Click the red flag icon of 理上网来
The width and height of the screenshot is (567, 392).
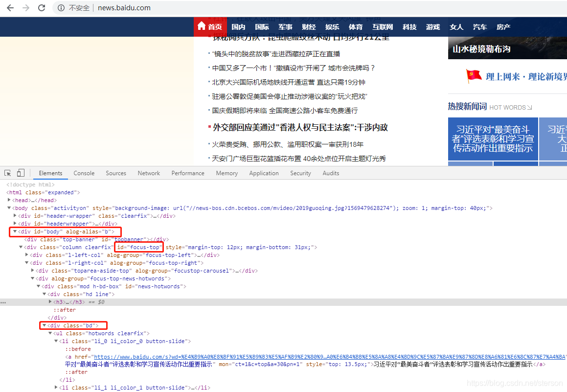click(x=474, y=76)
